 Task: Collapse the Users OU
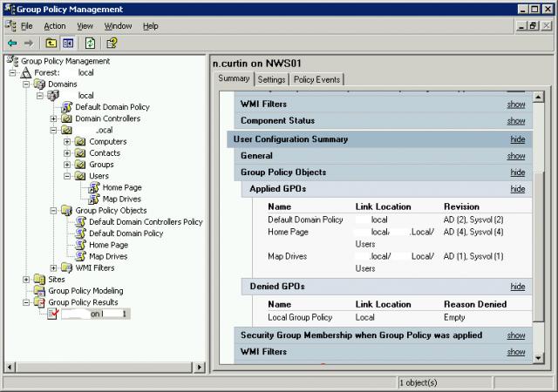point(67,176)
